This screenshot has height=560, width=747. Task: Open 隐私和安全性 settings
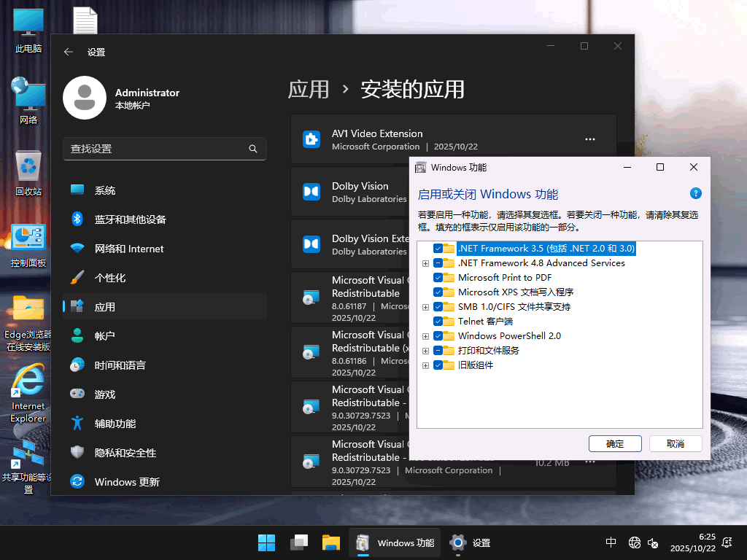point(164,453)
